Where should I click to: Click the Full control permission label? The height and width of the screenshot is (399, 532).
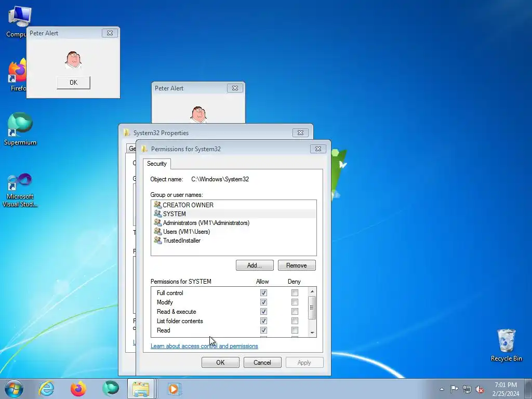point(170,293)
